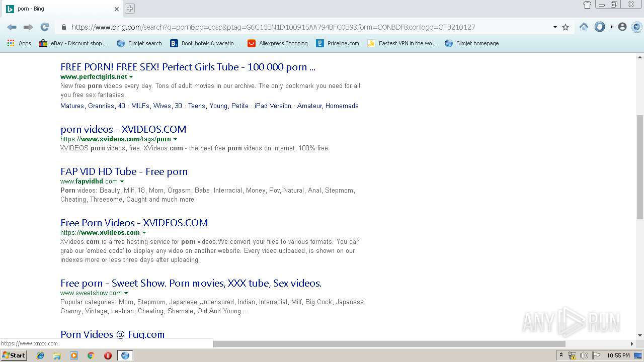Click the scroll-right arrow of horizontal scrollbar
Screen dimensions: 644x362
pyautogui.click(x=632, y=344)
